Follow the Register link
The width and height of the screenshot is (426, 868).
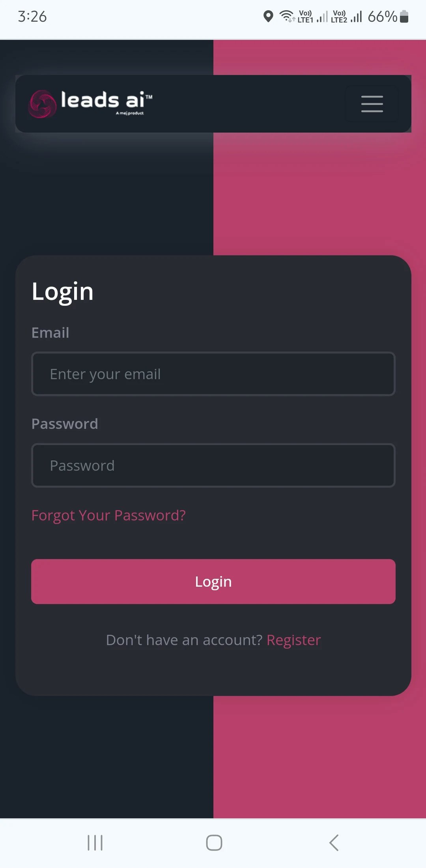[294, 640]
